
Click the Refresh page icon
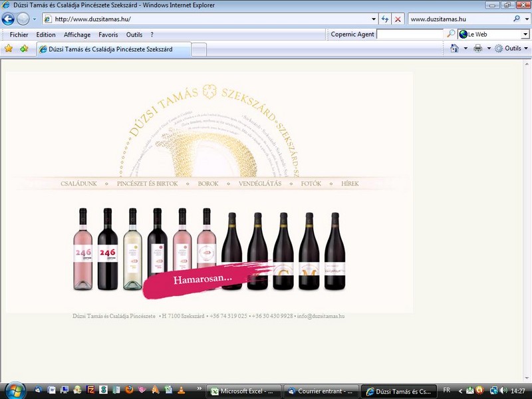pos(385,19)
